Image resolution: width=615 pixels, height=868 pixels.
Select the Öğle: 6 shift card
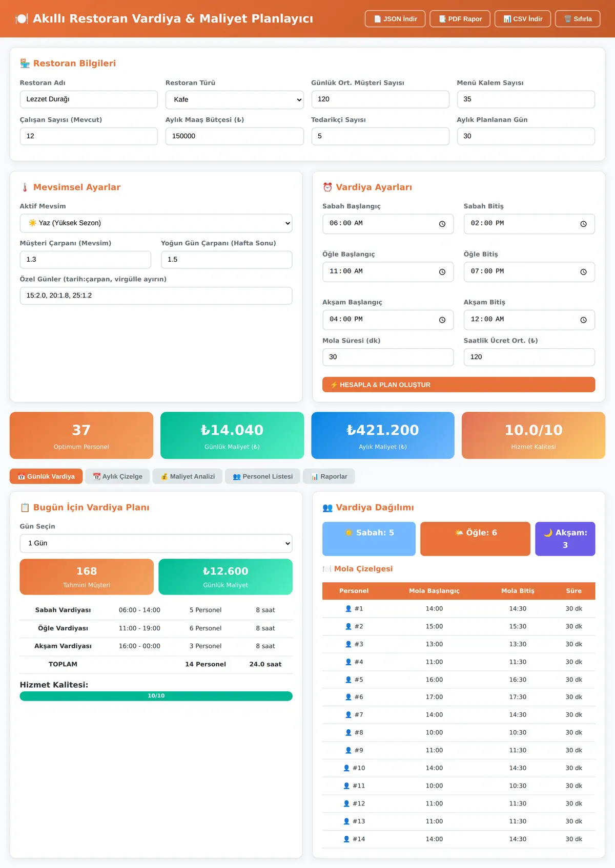(x=476, y=539)
